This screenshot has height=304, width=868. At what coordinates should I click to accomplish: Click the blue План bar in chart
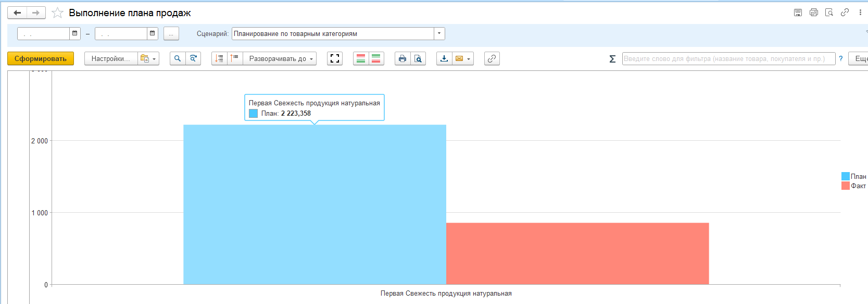click(315, 204)
